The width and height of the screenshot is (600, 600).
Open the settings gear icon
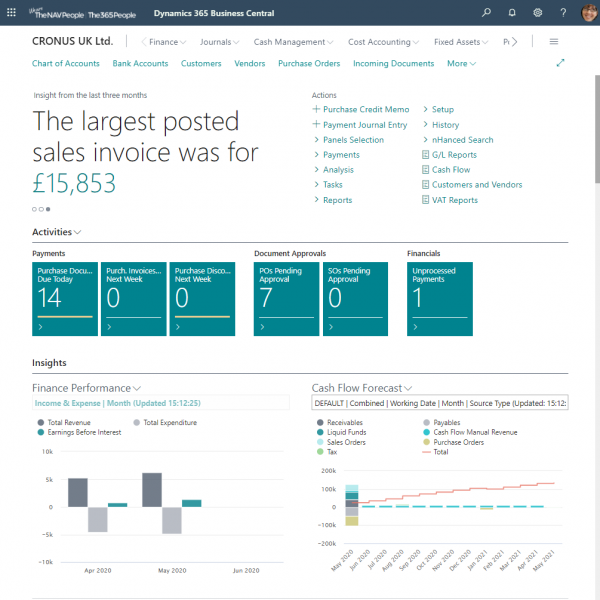pyautogui.click(x=538, y=13)
